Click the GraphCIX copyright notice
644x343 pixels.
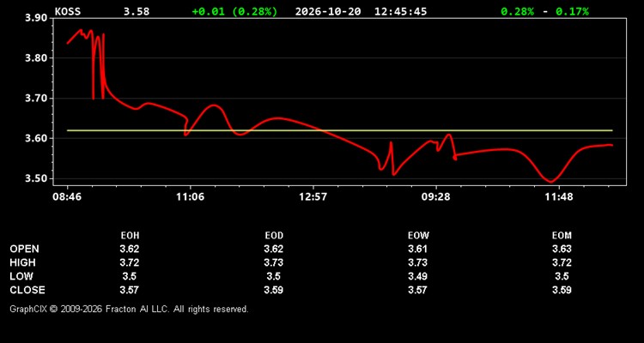coord(129,309)
